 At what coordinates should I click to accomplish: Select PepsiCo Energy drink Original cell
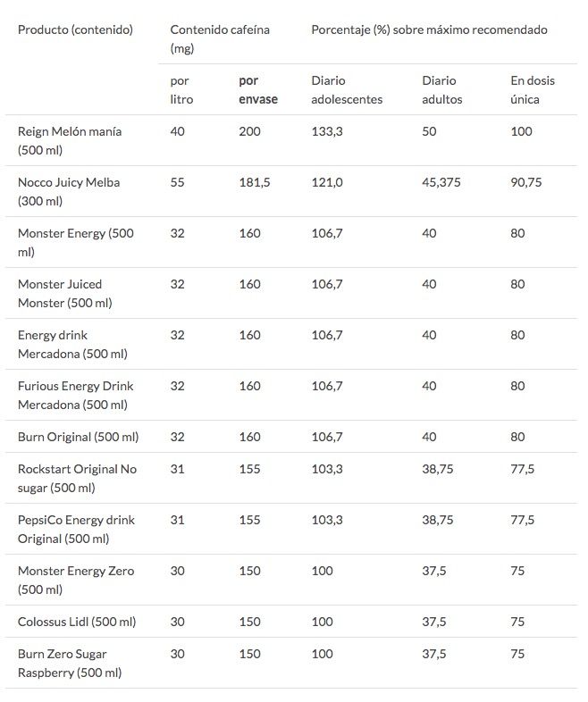pos(76,529)
